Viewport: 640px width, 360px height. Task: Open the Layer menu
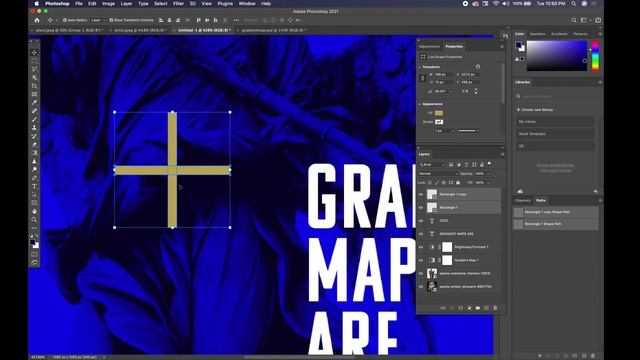[126, 4]
